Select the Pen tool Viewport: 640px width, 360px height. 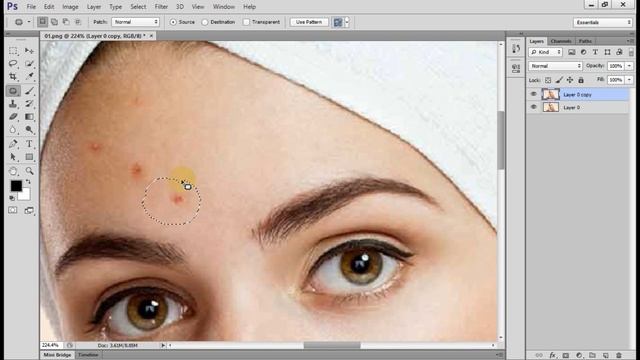[x=13, y=144]
